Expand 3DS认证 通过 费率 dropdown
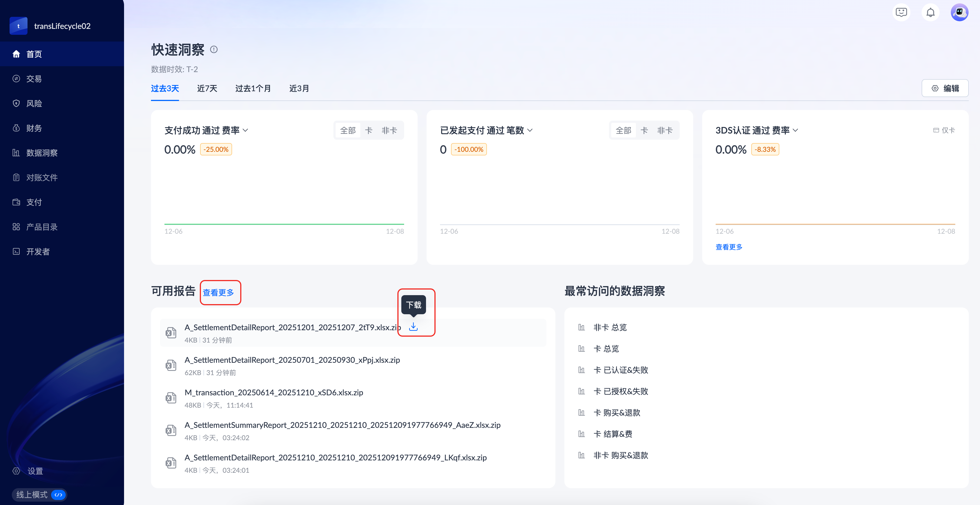 click(x=795, y=130)
